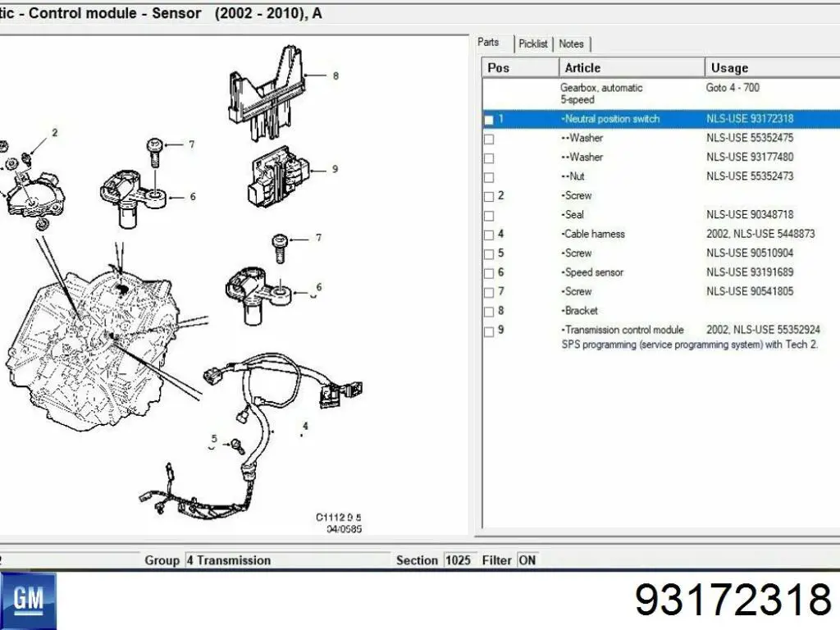
Task: Open the Notes tab
Action: click(x=571, y=44)
